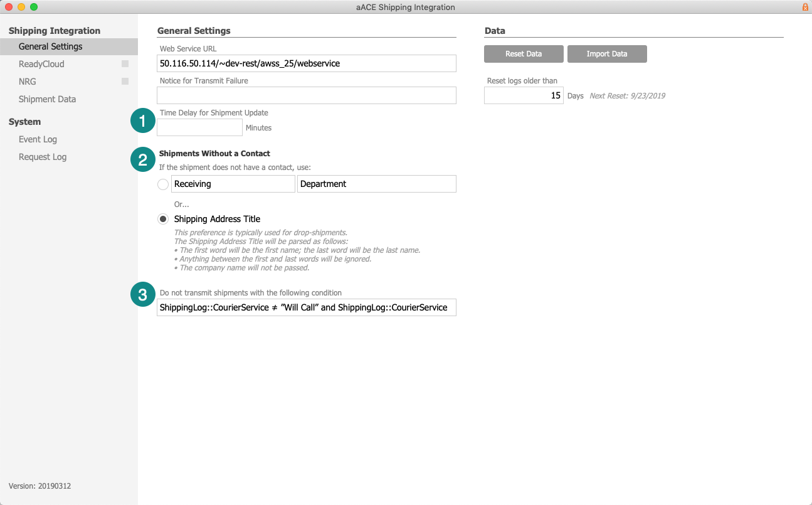This screenshot has height=505, width=812.
Task: Click the Notice for Transmit Failure field
Action: pyautogui.click(x=307, y=95)
